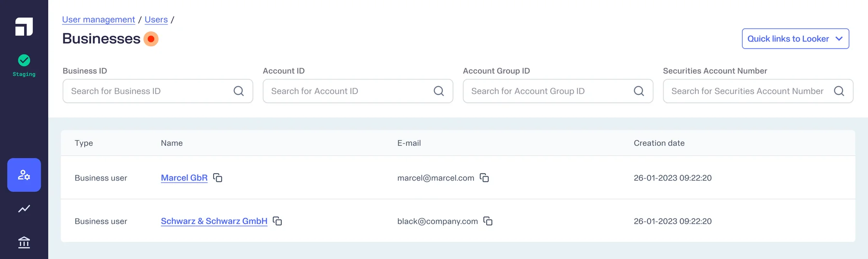Viewport: 868px width, 259px height.
Task: Click the creation date in the Marcel GbR row
Action: point(673,178)
